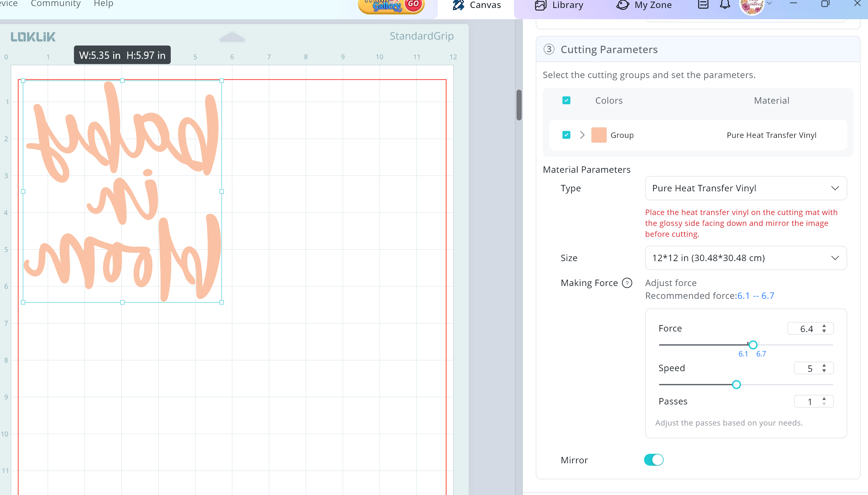The image size is (868, 495).
Task: Click the user profile avatar
Action: 752,6
